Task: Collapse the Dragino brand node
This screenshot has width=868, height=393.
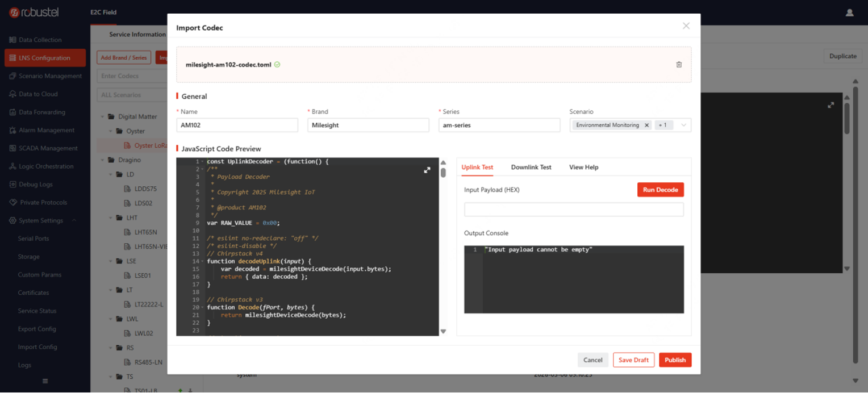Action: pos(103,160)
